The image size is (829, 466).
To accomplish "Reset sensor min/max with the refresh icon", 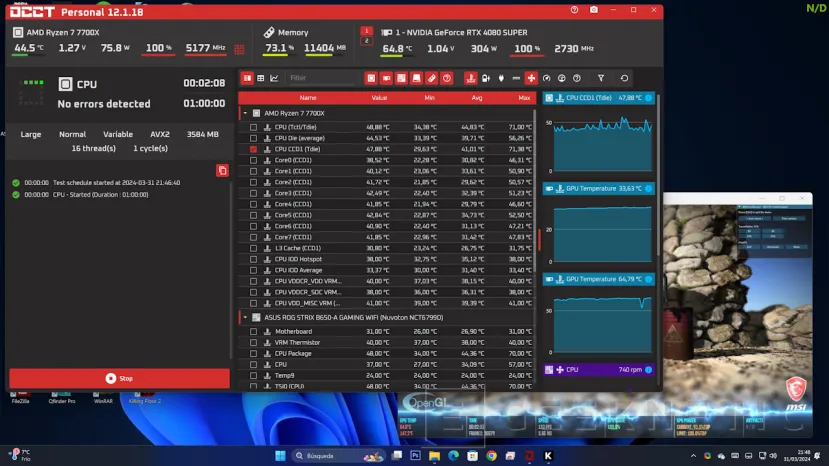I will pyautogui.click(x=624, y=78).
